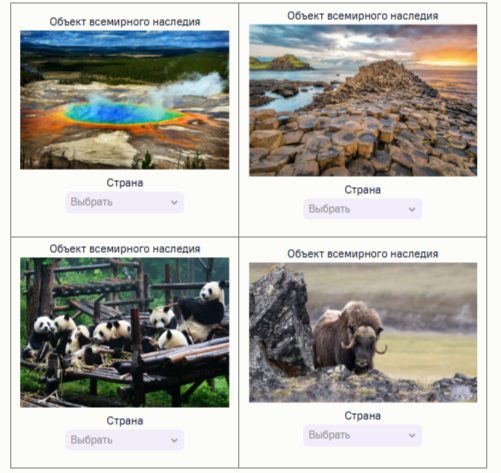This screenshot has height=473, width=501.
Task: Click 'Страна' label below the musk ox photo
Action: (363, 416)
